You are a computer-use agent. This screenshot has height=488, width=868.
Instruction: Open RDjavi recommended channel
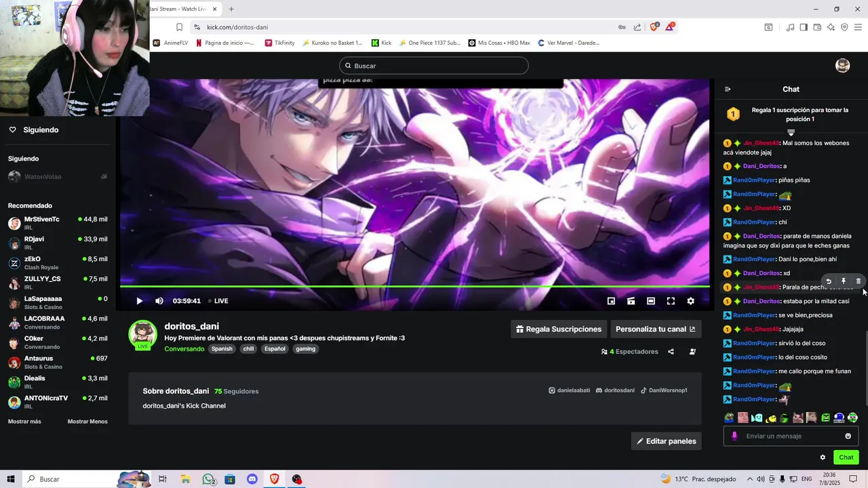57,243
